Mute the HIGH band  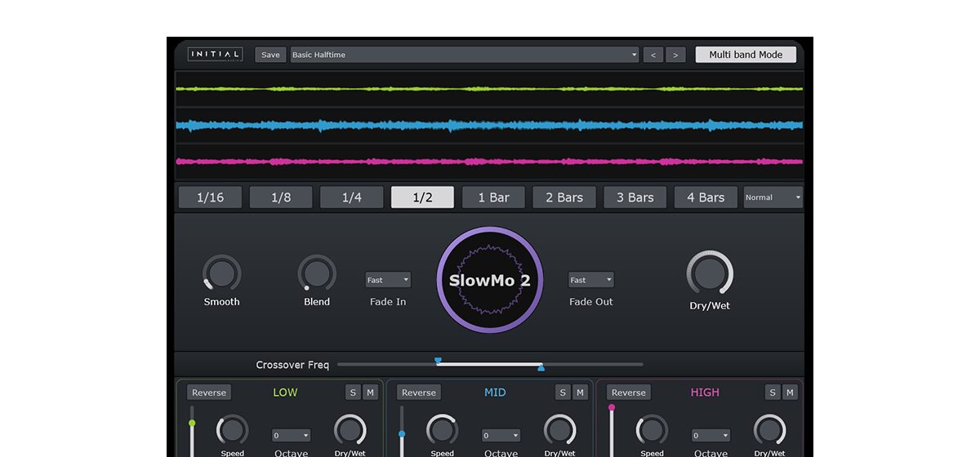point(790,393)
